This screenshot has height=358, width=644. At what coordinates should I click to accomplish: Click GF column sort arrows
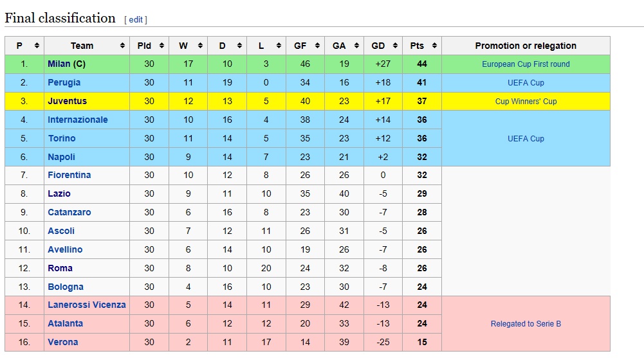click(317, 46)
